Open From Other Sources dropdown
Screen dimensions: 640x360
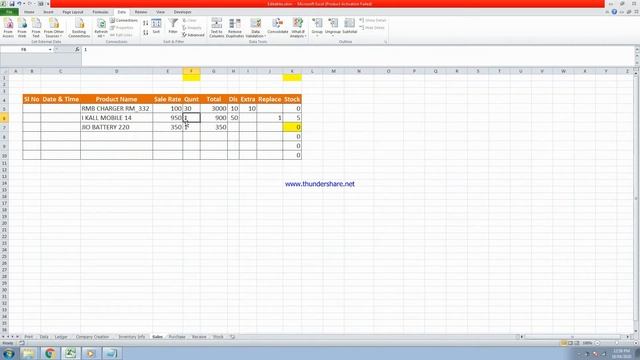(x=54, y=28)
